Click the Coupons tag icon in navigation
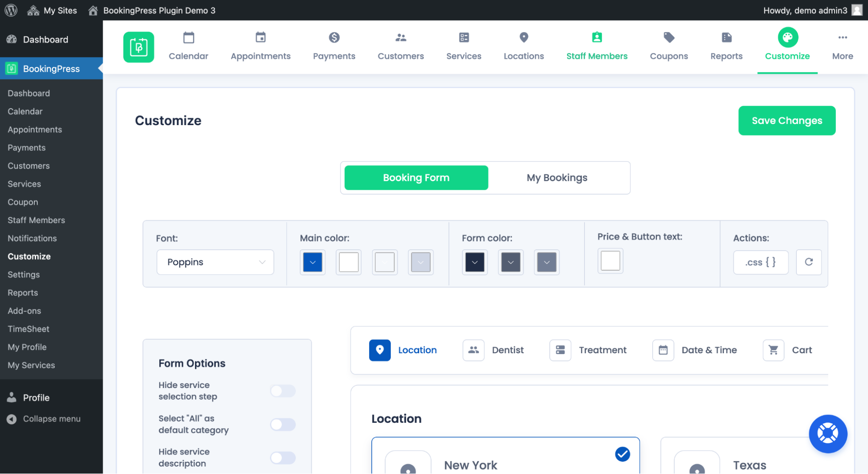This screenshot has height=474, width=868. click(x=669, y=37)
